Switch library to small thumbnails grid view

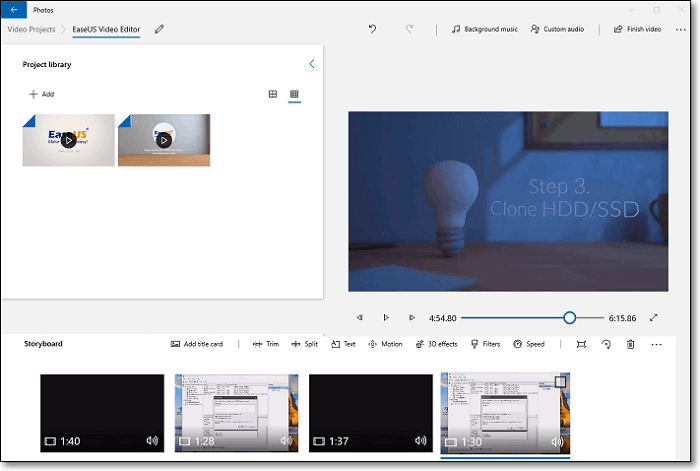tap(295, 94)
